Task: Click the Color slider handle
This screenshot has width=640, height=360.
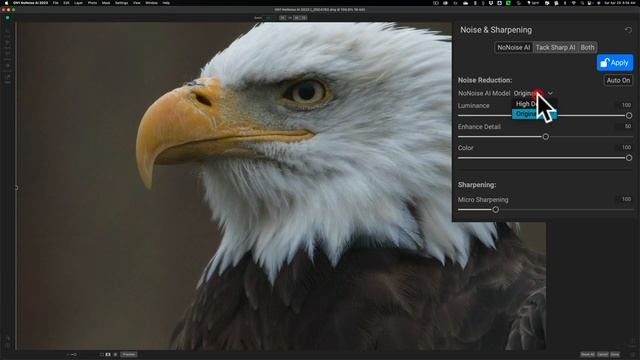Action: pos(629,158)
